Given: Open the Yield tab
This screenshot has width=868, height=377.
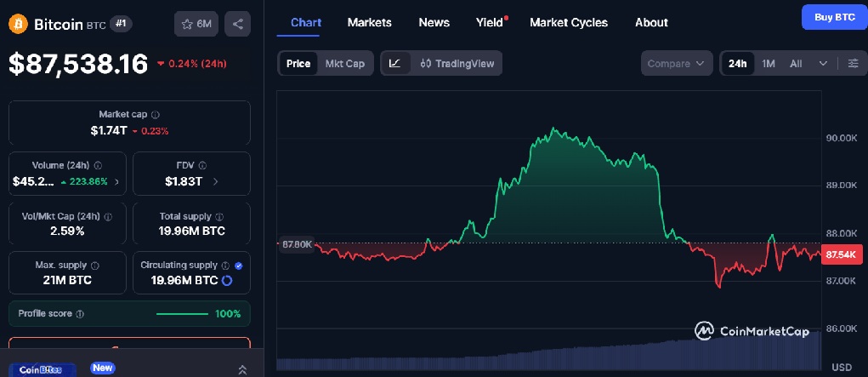Looking at the screenshot, I should pos(490,23).
